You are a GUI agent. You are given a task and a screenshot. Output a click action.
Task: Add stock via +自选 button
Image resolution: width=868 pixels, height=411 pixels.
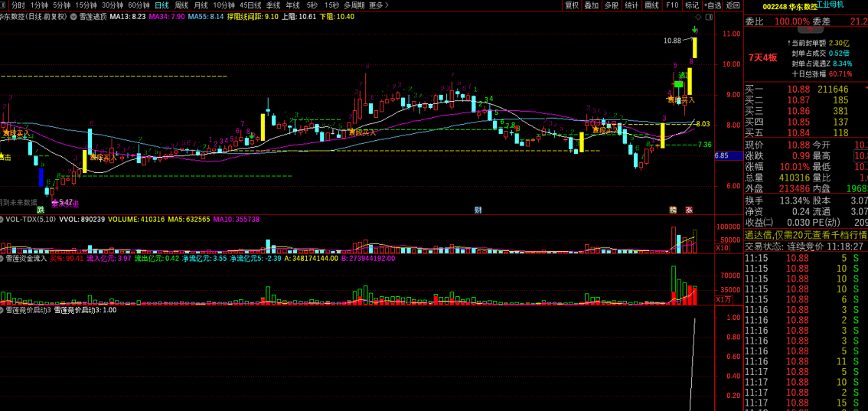(713, 5)
